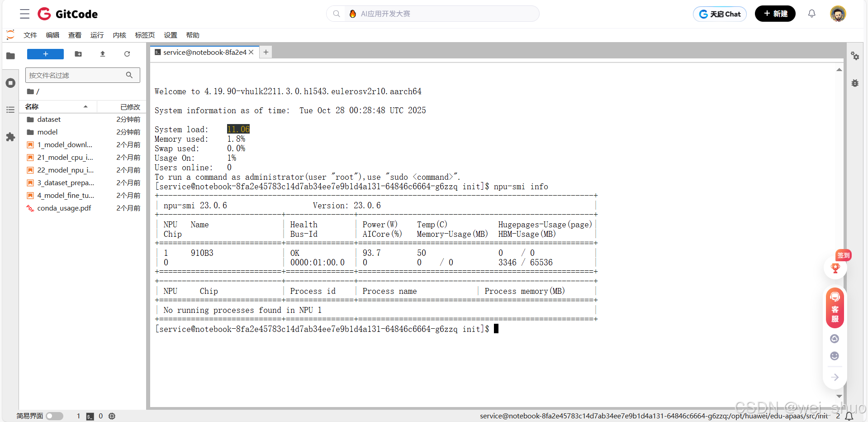Open the 运行 menu

(x=97, y=35)
